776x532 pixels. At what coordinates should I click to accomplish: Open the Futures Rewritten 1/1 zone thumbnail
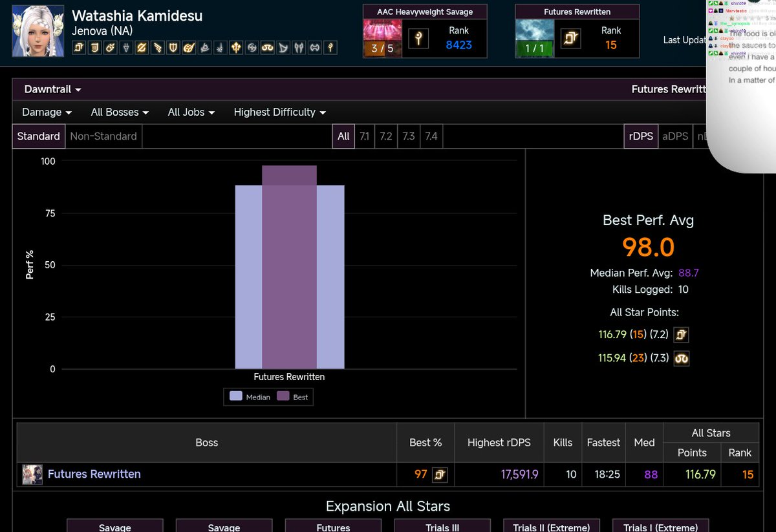pos(535,39)
